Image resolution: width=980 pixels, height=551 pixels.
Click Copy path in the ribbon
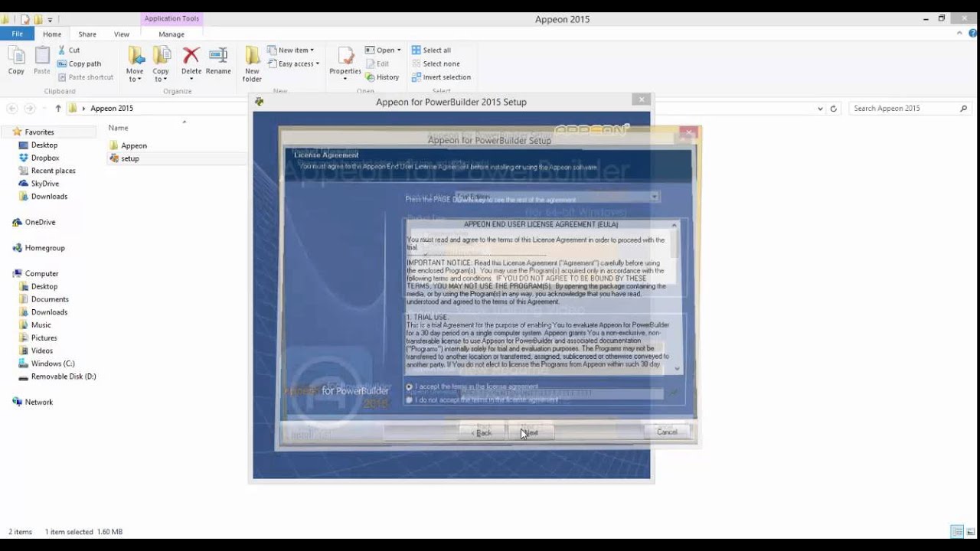pos(80,64)
